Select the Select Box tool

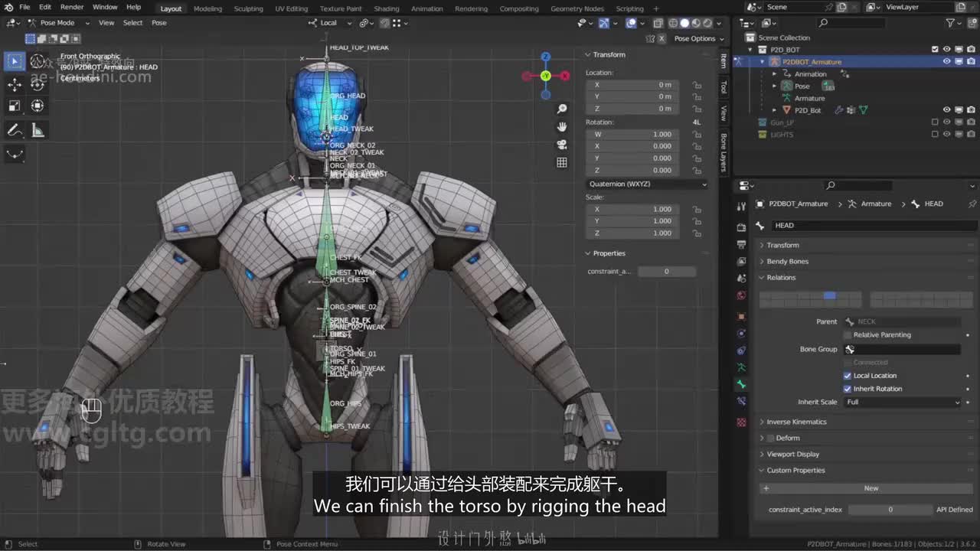(x=15, y=61)
